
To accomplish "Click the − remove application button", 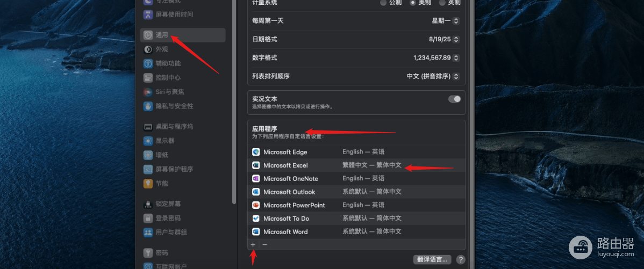I will [265, 244].
